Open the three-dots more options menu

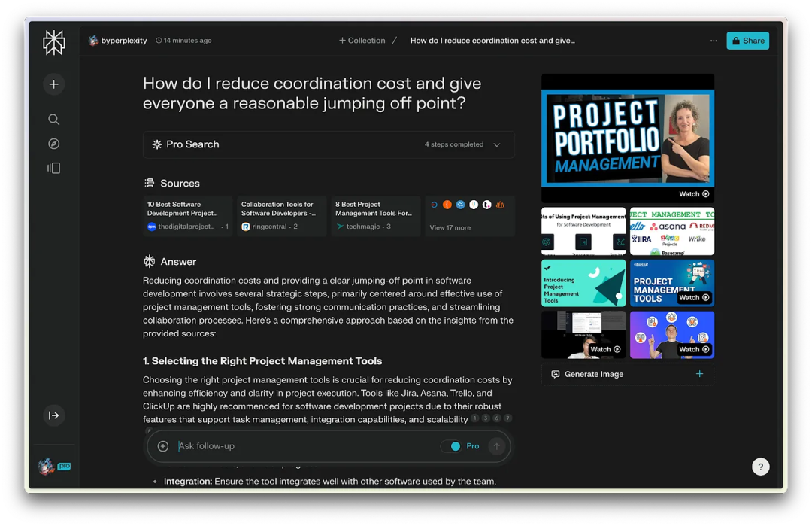tap(714, 41)
